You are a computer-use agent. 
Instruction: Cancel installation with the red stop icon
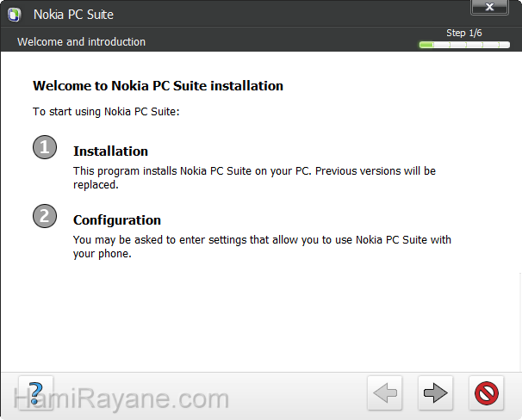coord(487,393)
